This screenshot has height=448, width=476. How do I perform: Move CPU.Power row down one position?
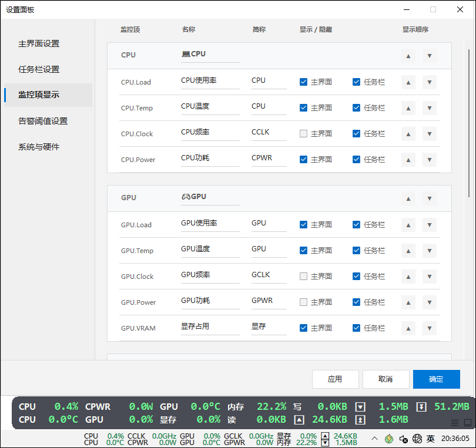click(430, 160)
